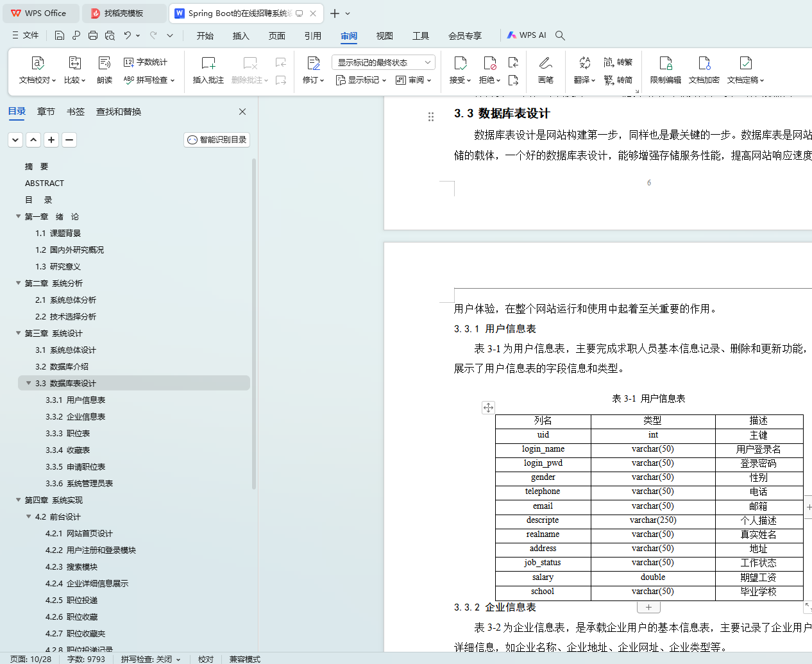This screenshot has height=664, width=812.
Task: Click the outline move-up arrow button
Action: (33, 140)
